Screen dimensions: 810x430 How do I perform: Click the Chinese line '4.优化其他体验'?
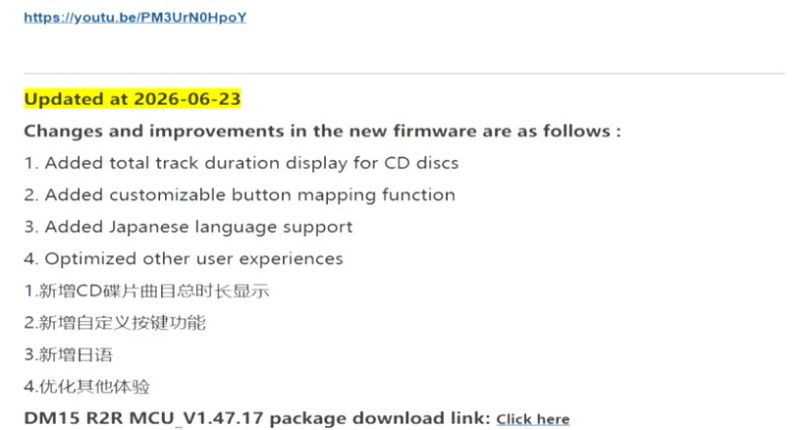click(x=87, y=387)
